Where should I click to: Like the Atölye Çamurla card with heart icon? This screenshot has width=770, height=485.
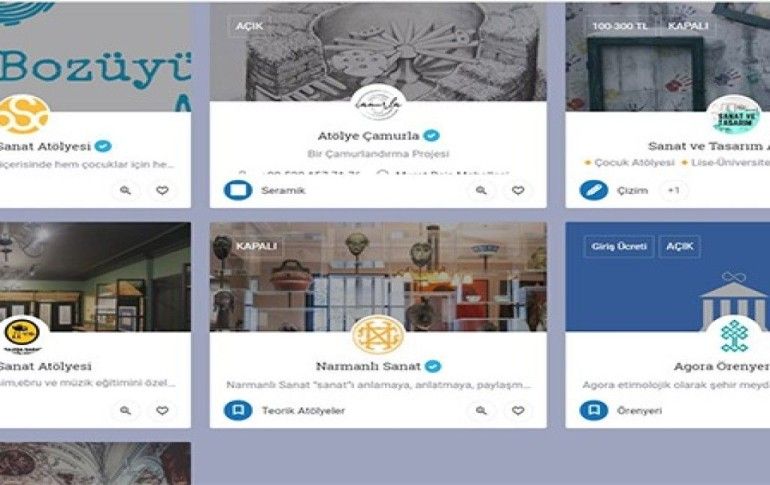pyautogui.click(x=518, y=190)
